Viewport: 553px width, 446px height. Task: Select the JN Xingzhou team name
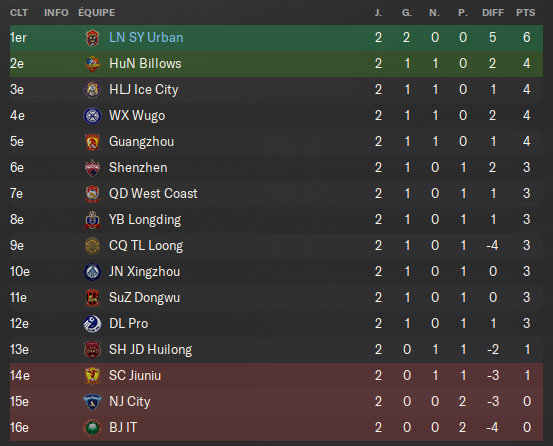point(145,271)
